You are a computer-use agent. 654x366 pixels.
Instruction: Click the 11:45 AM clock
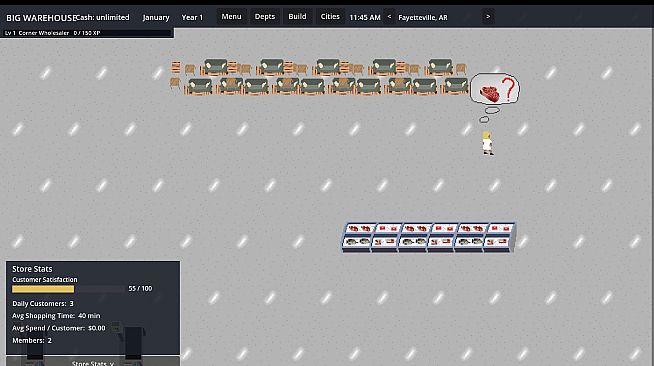point(365,18)
